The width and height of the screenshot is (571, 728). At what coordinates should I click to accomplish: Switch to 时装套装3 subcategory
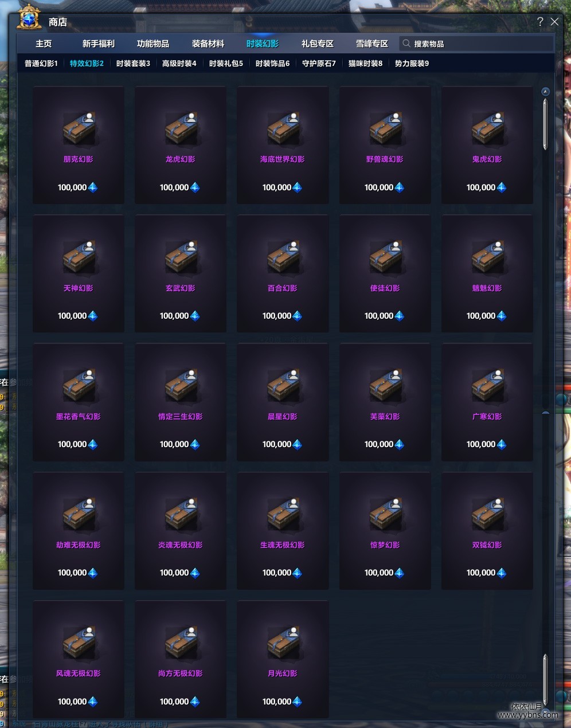[x=133, y=64]
